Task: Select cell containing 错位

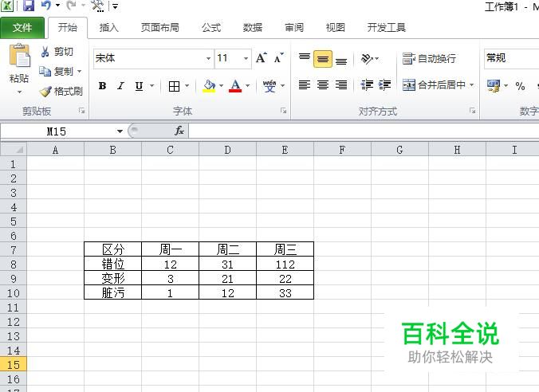Action: coord(112,264)
